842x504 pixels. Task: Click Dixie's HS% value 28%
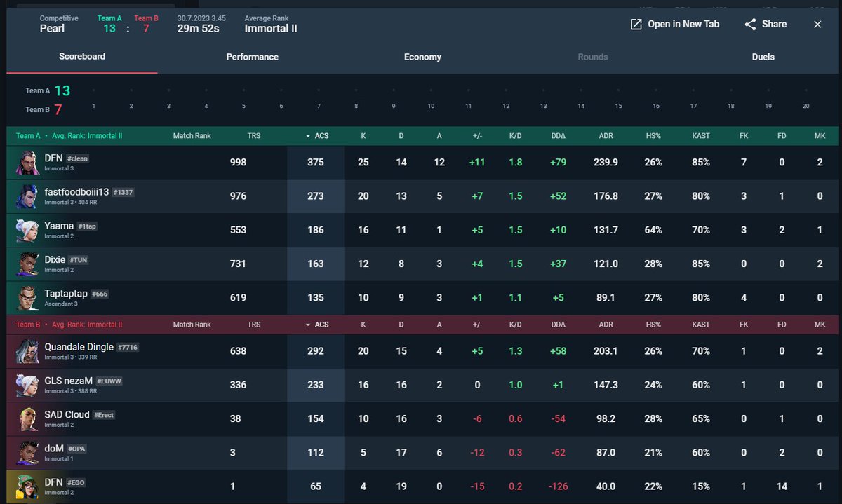(x=653, y=264)
